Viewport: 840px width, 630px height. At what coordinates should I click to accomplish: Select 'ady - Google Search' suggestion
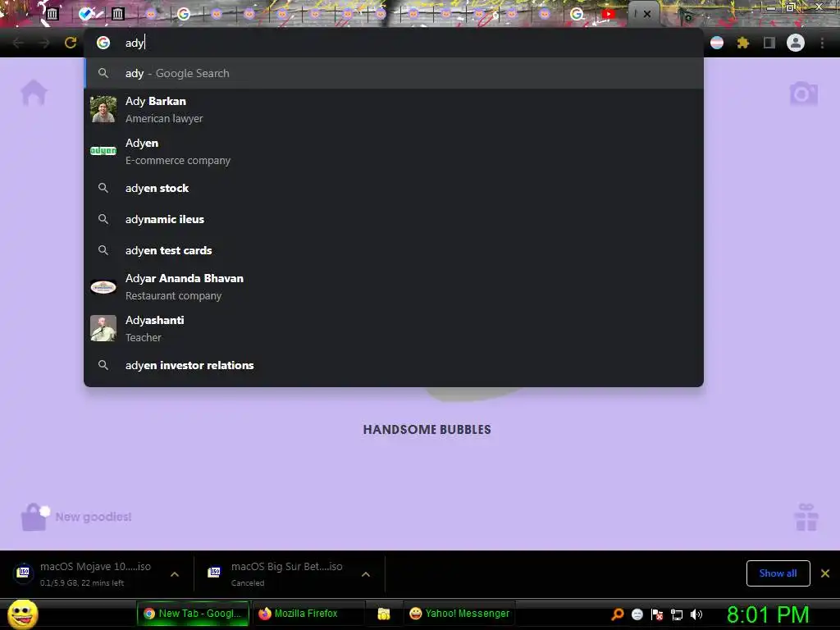(394, 73)
